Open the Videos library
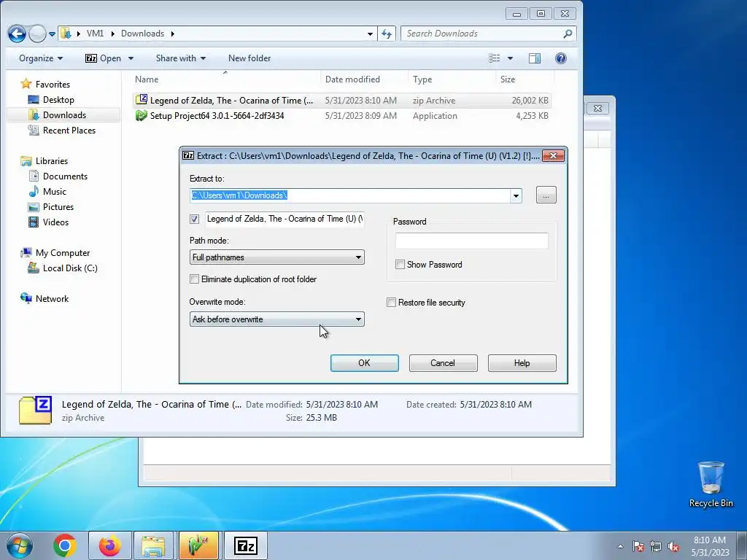This screenshot has height=560, width=747. (x=55, y=222)
